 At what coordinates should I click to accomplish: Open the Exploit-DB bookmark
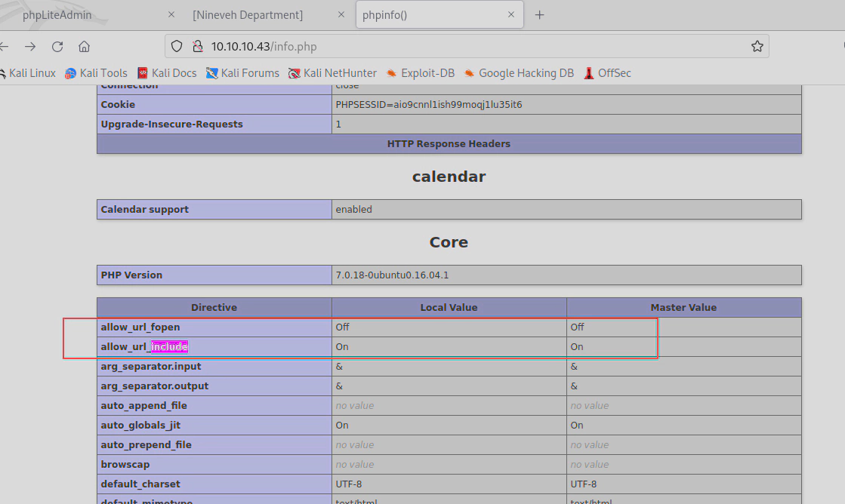tap(420, 73)
